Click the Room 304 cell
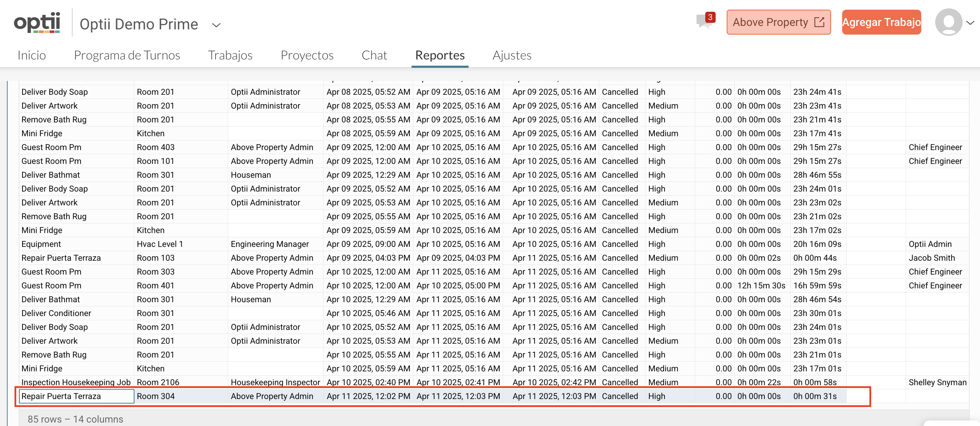The height and width of the screenshot is (426, 980). 181,396
